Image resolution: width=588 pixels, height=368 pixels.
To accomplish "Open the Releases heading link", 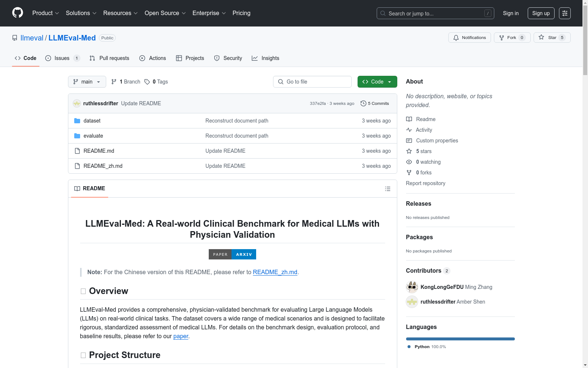I will 419,204.
